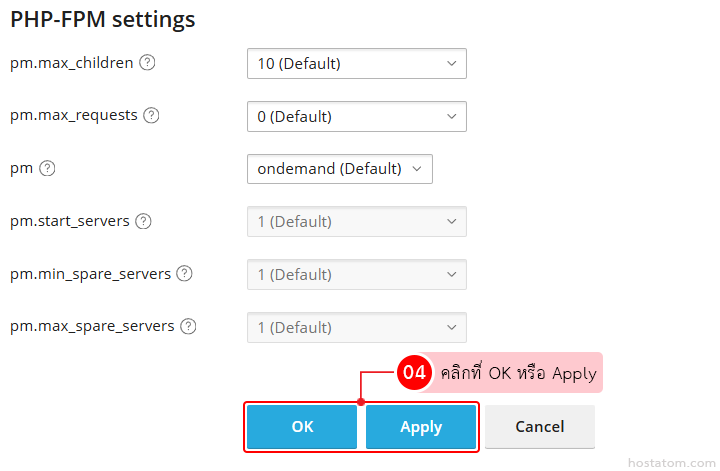Open the "ondemand (Default)" pm mode dropdown
Screen dimensions: 720x471
pyautogui.click(x=339, y=169)
